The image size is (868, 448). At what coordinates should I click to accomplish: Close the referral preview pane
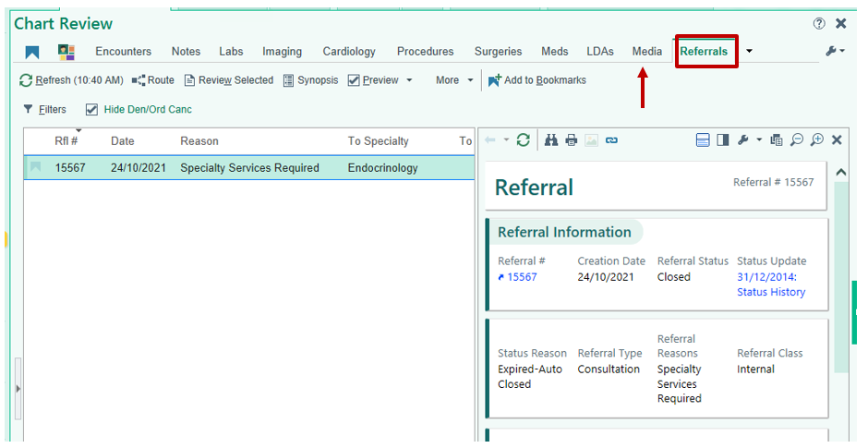pyautogui.click(x=837, y=140)
